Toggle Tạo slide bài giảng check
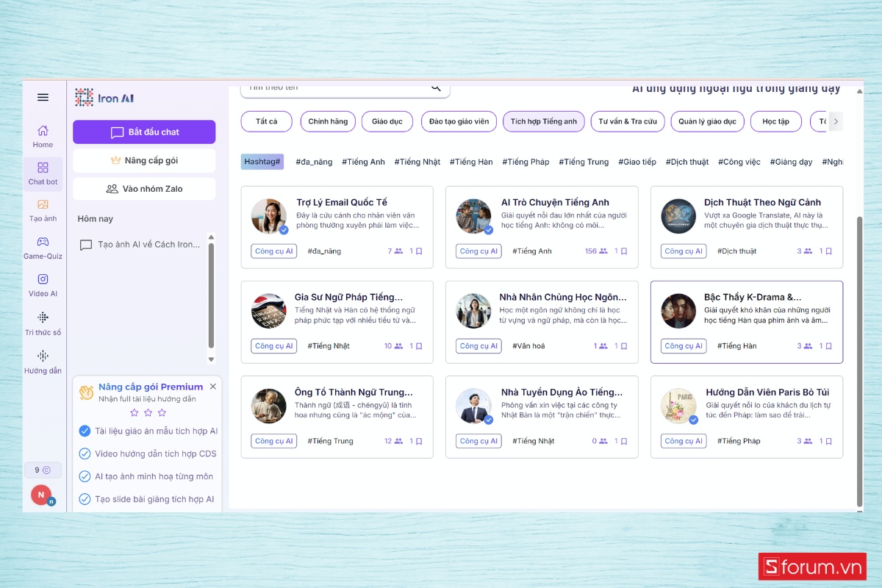Screen dimensions: 882x588 [85, 499]
